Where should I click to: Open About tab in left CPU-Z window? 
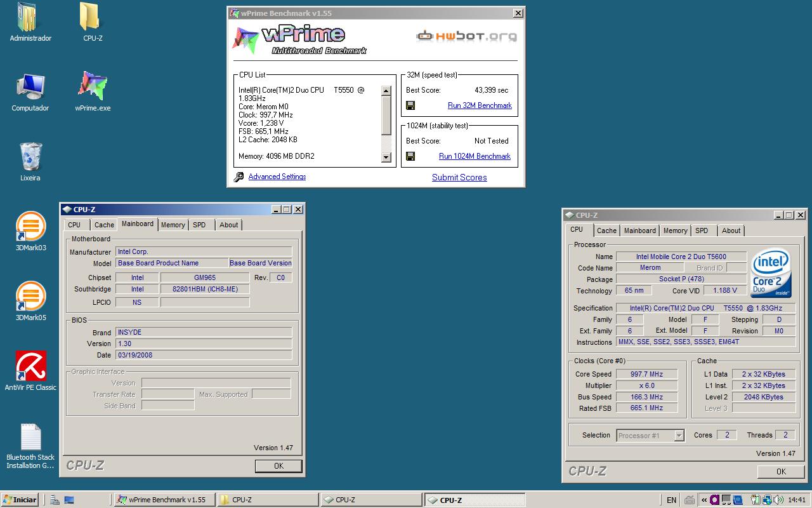(x=228, y=225)
